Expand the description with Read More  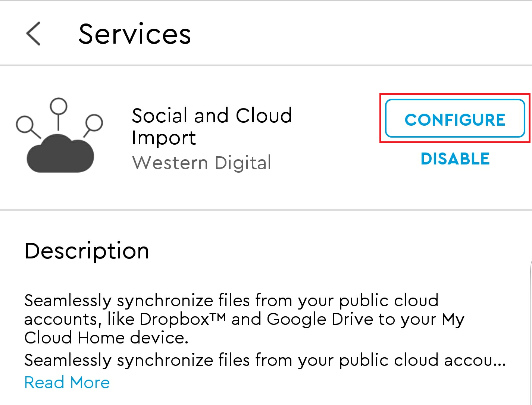(x=67, y=383)
